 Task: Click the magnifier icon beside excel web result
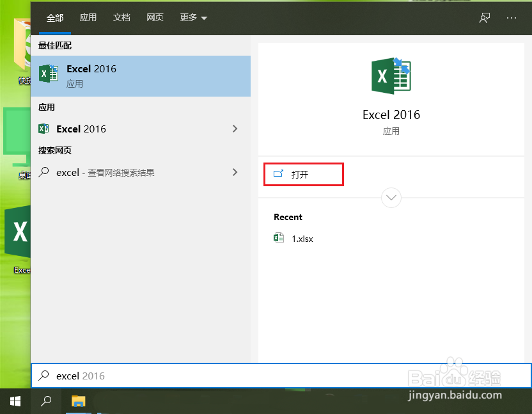[x=43, y=172]
